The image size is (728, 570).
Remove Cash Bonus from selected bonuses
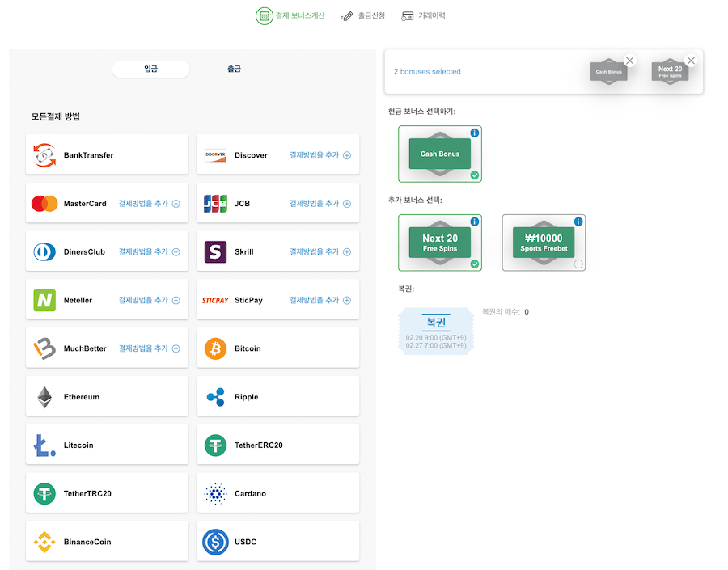tap(629, 61)
